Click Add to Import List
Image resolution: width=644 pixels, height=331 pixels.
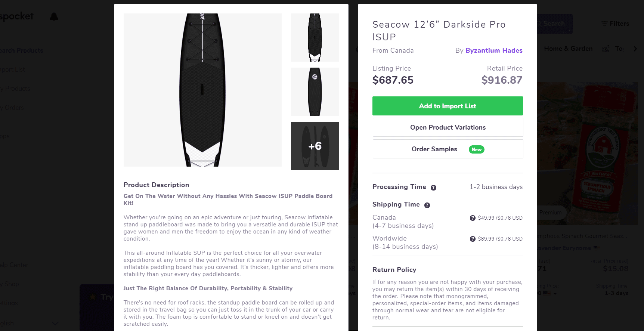click(x=447, y=106)
